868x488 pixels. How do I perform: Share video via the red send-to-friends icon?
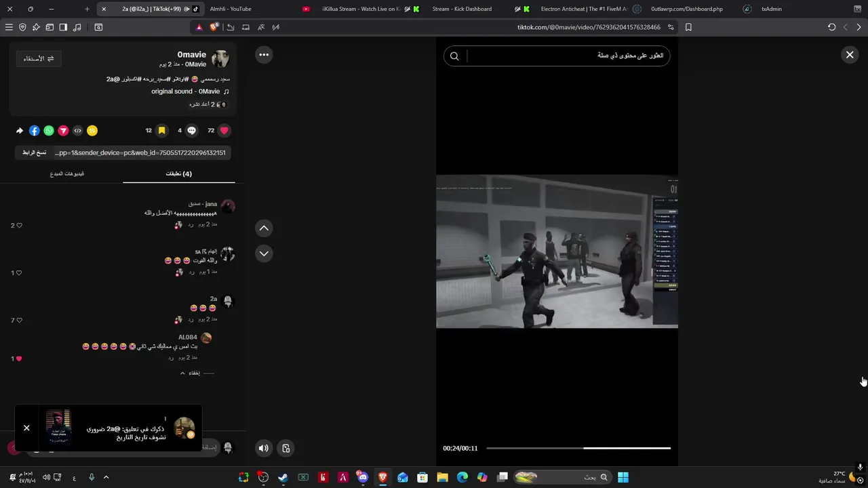[x=63, y=131]
